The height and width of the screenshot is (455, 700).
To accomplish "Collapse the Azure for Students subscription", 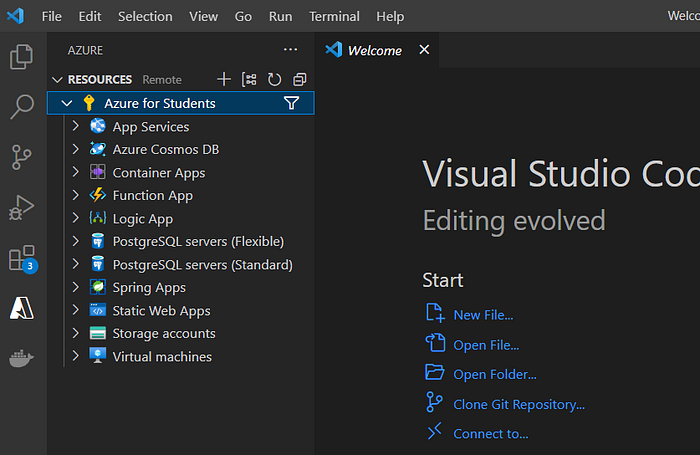I will point(66,103).
